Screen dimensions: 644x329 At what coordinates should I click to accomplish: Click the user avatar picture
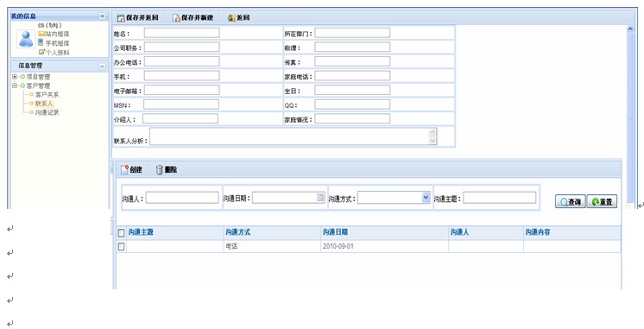pyautogui.click(x=26, y=39)
